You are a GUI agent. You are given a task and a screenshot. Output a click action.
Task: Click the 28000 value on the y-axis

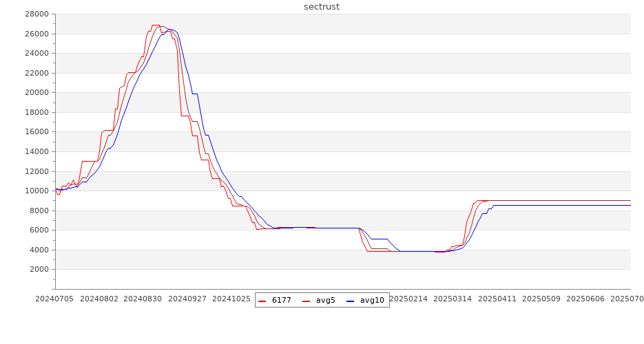(37, 14)
